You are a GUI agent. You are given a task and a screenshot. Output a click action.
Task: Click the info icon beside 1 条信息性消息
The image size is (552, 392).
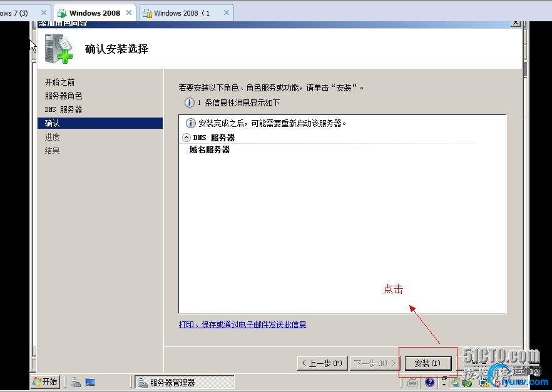pos(190,103)
